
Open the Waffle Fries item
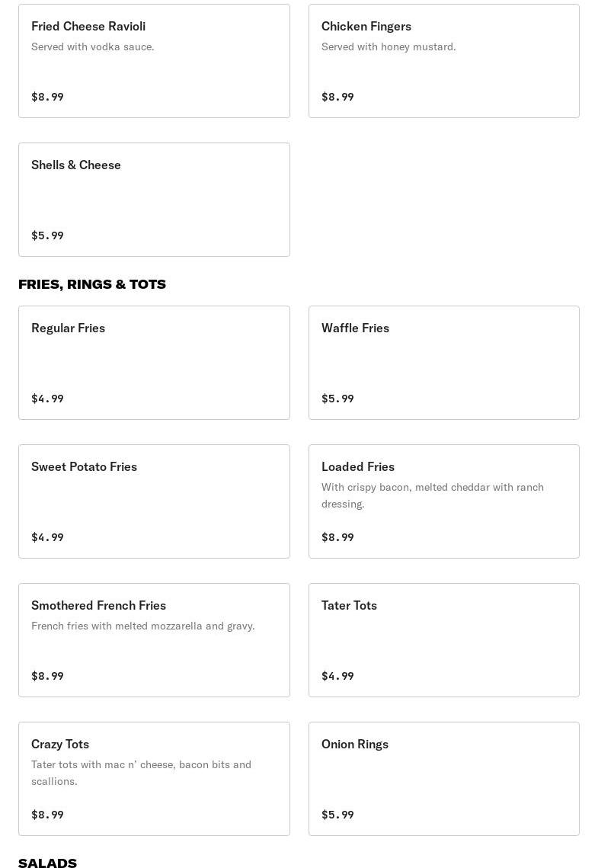(x=443, y=363)
